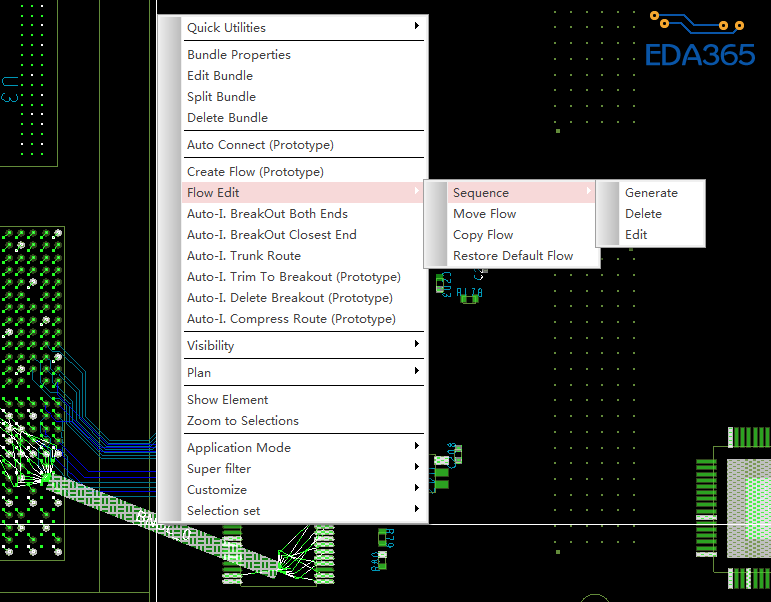Viewport: 771px width, 602px height.
Task: Choose Create Flow (Prototype)
Action: [255, 172]
